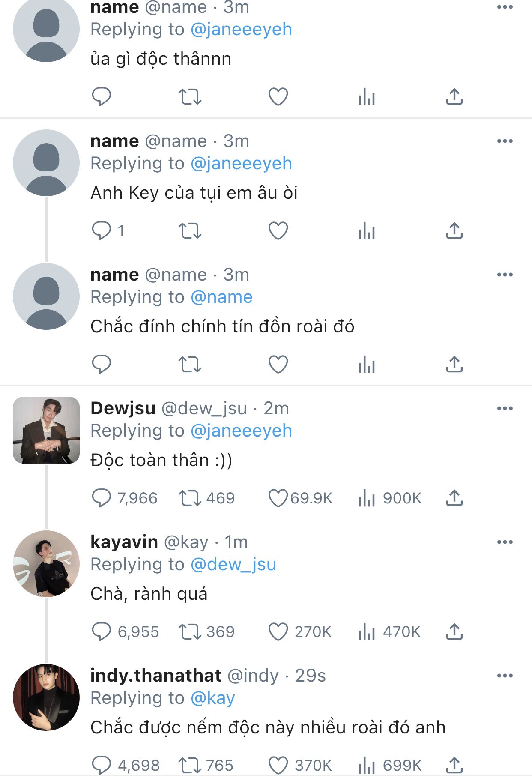Share the "Anh Key của tụi em âu òi" tweet
This screenshot has width=532, height=778.
(454, 230)
